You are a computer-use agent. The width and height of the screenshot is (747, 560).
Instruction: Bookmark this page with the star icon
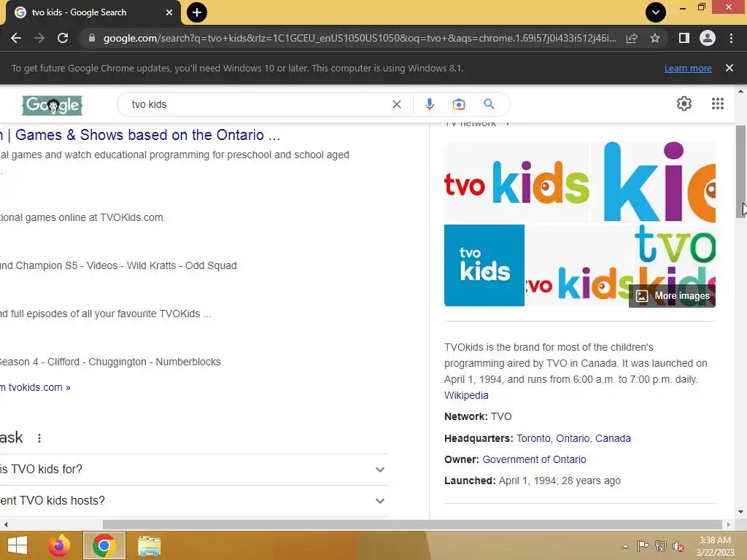(x=655, y=38)
